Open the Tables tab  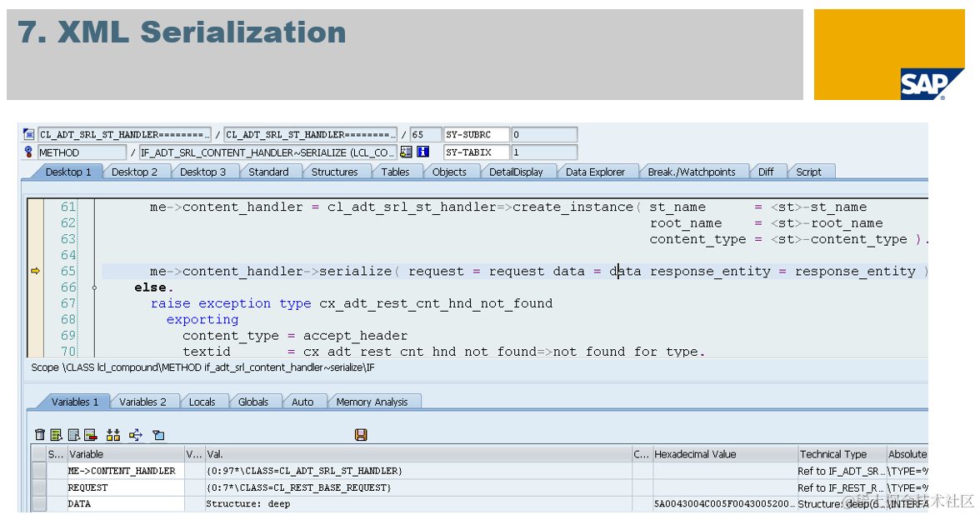[396, 172]
